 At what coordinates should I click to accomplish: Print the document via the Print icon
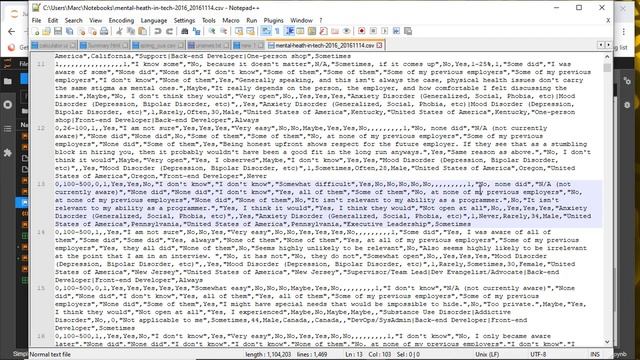tap(104, 31)
